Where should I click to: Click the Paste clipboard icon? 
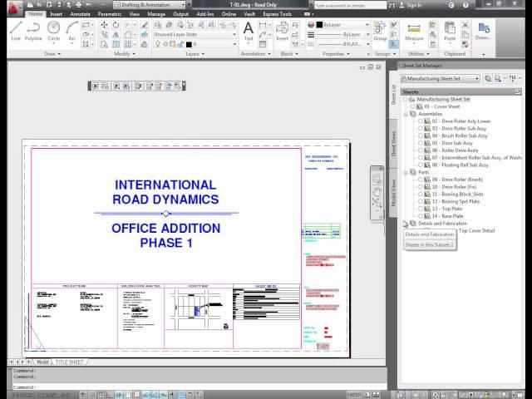[450, 31]
